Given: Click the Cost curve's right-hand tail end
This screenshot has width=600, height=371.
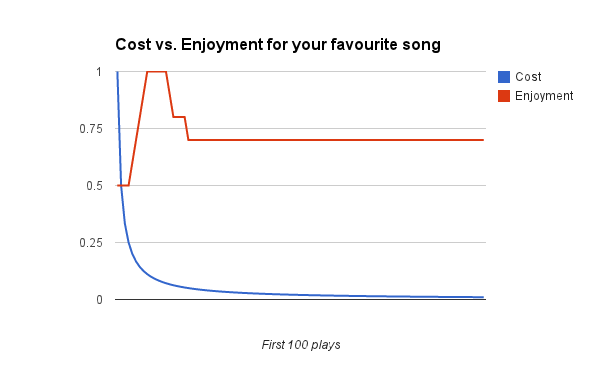Looking at the screenshot, I should coord(483,297).
